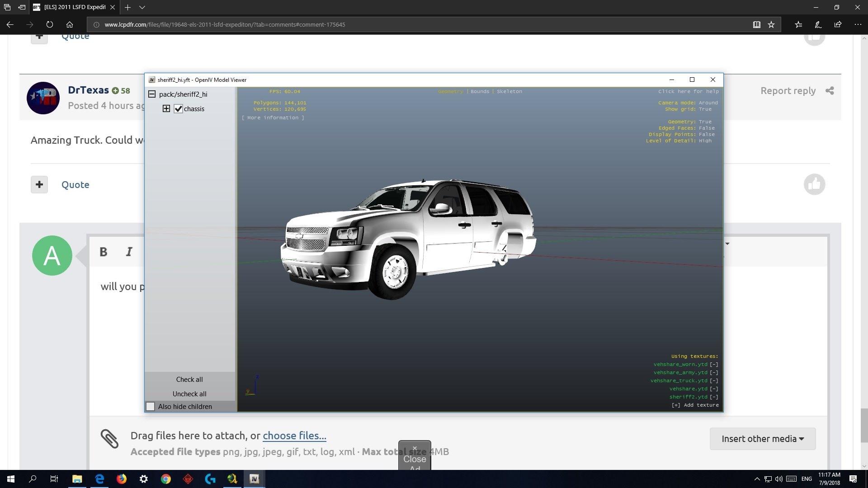
Task: Click the plus multiquote icon
Action: pyautogui.click(x=39, y=184)
